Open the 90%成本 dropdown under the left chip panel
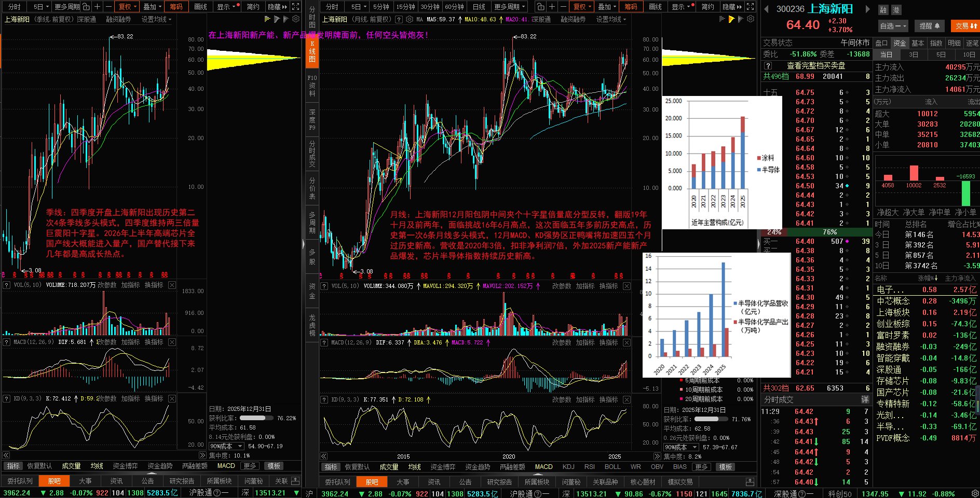 226,446
